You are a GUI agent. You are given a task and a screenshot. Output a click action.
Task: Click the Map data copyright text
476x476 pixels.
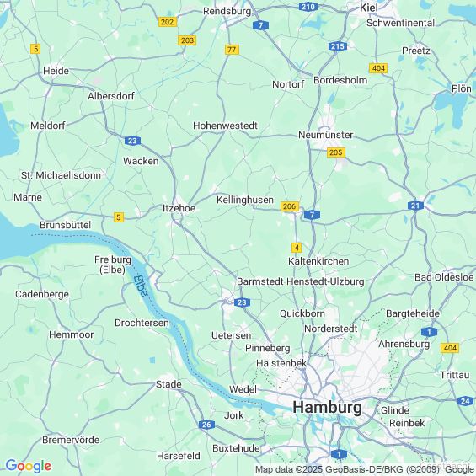(365, 469)
